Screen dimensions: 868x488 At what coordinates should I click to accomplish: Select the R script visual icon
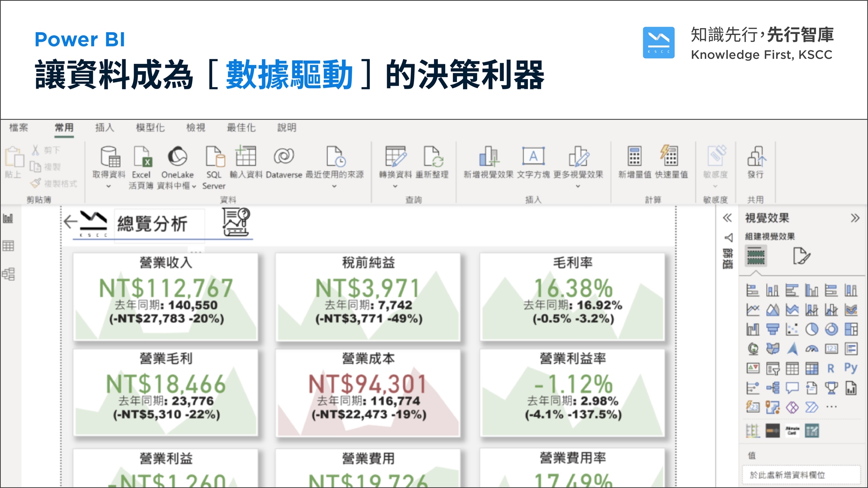[831, 369]
